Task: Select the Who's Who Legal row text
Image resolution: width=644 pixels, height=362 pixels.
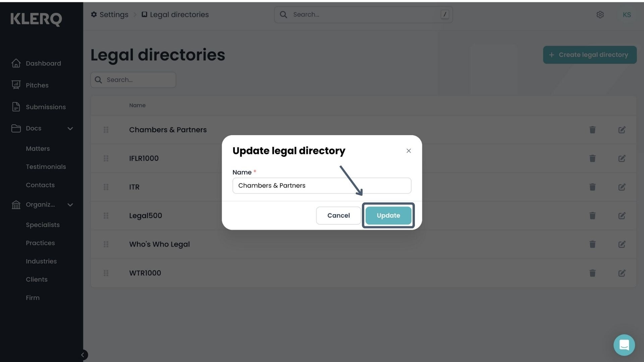Action: coord(159,244)
